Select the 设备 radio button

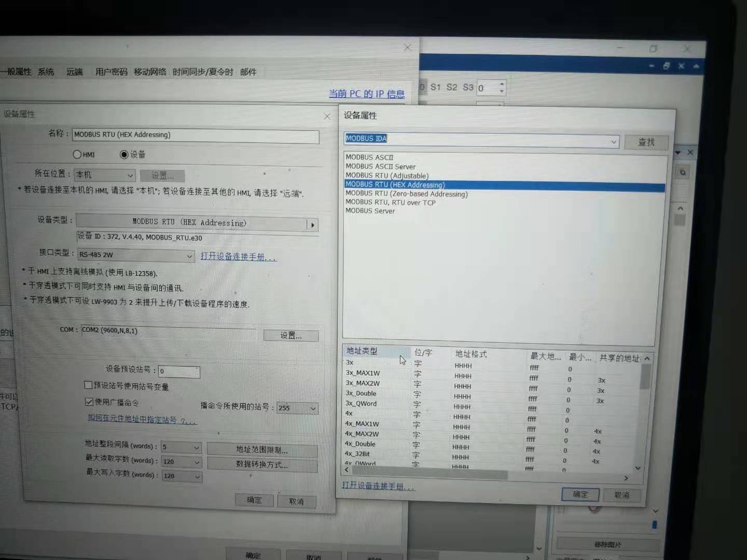(x=124, y=155)
